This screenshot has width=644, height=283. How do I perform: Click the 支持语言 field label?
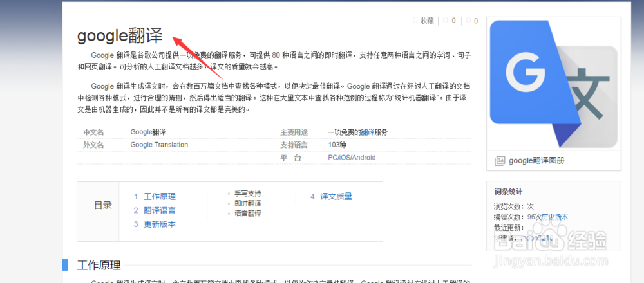(x=294, y=145)
